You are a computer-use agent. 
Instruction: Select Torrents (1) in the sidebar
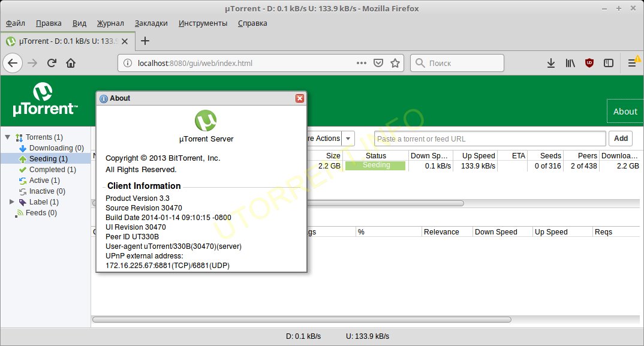[x=44, y=137]
